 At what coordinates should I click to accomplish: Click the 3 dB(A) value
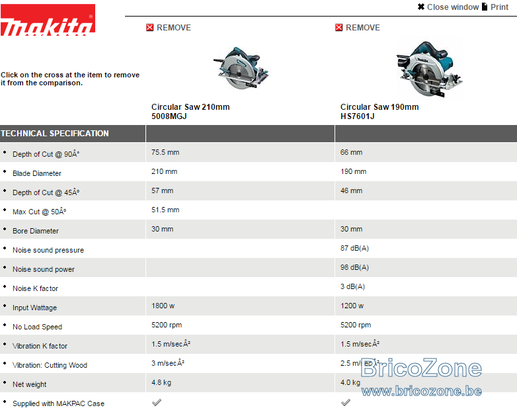(x=352, y=286)
